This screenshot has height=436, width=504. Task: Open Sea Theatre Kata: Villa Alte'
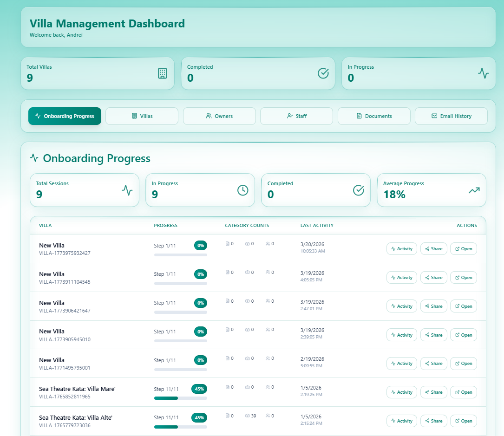[464, 421]
